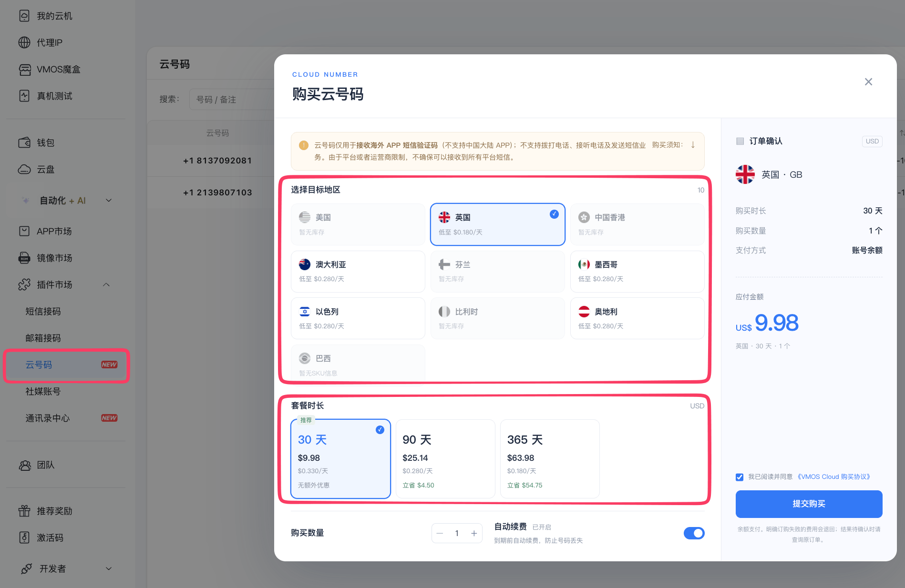Open the 激活码 icon
The width and height of the screenshot is (905, 588).
24,537
